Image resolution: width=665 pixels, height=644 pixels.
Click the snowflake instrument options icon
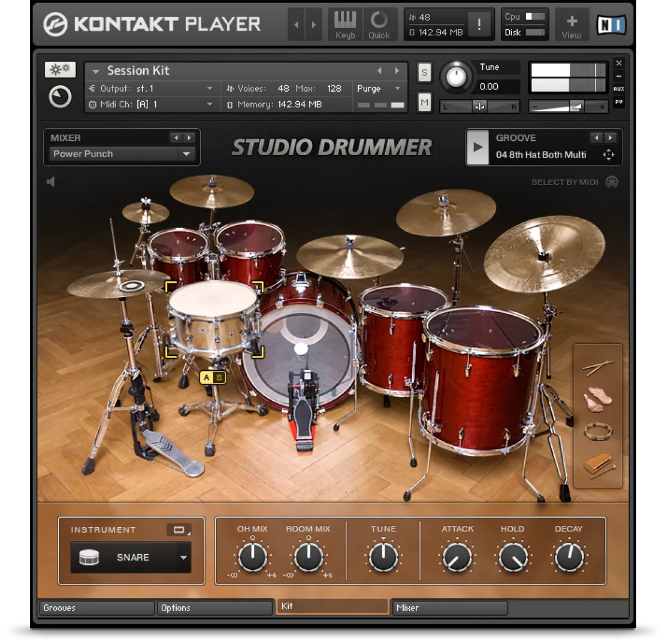(60, 69)
